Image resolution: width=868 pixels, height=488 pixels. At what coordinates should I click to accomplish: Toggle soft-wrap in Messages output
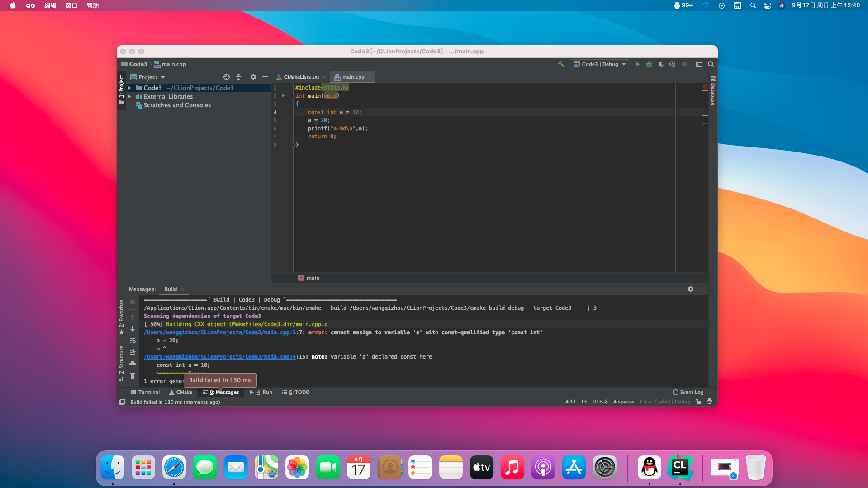[133, 341]
